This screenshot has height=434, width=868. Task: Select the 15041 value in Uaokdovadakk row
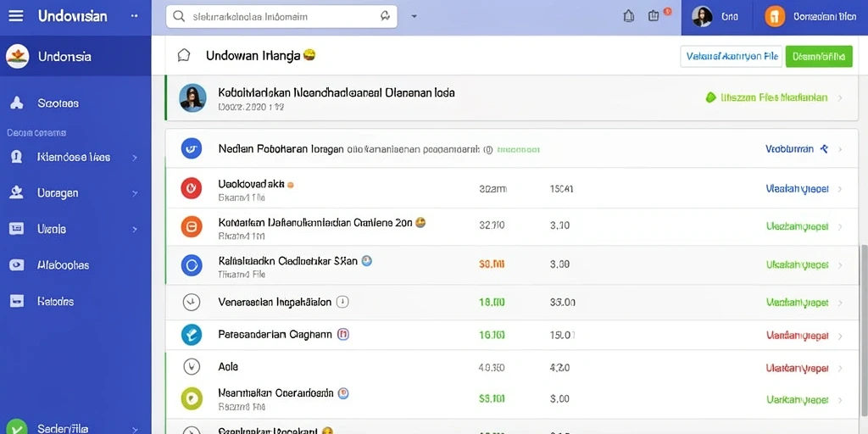pos(561,189)
